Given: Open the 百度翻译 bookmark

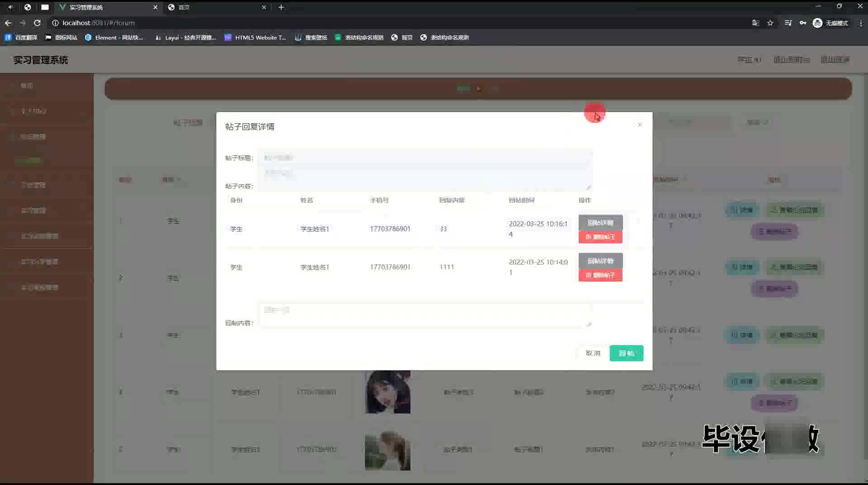Looking at the screenshot, I should [21, 38].
